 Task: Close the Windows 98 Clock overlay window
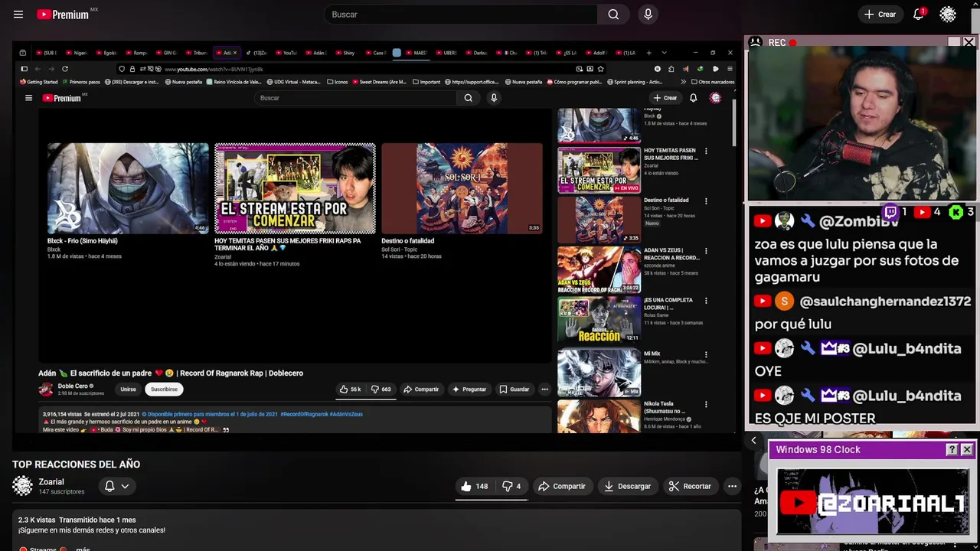tap(966, 450)
